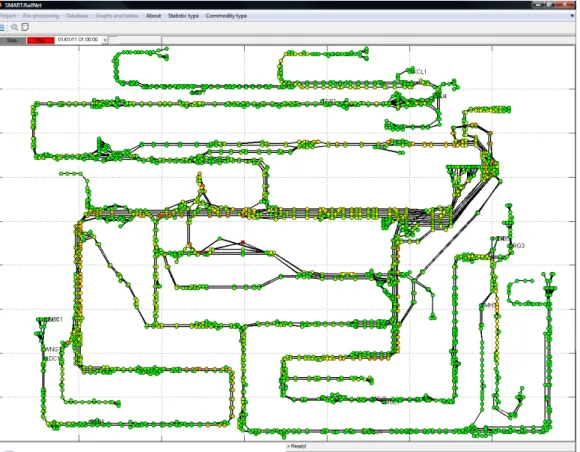Click the simulation date and time field
The image size is (580, 452).
point(78,40)
